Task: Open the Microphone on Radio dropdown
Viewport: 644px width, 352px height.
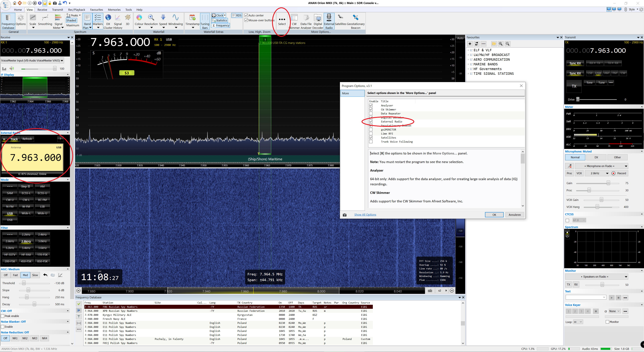Action: [x=602, y=166]
